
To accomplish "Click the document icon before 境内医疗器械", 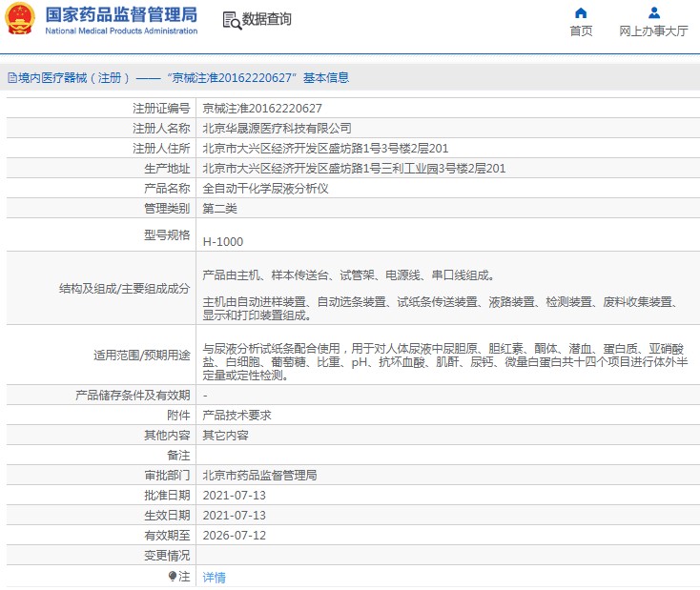I will point(11,78).
